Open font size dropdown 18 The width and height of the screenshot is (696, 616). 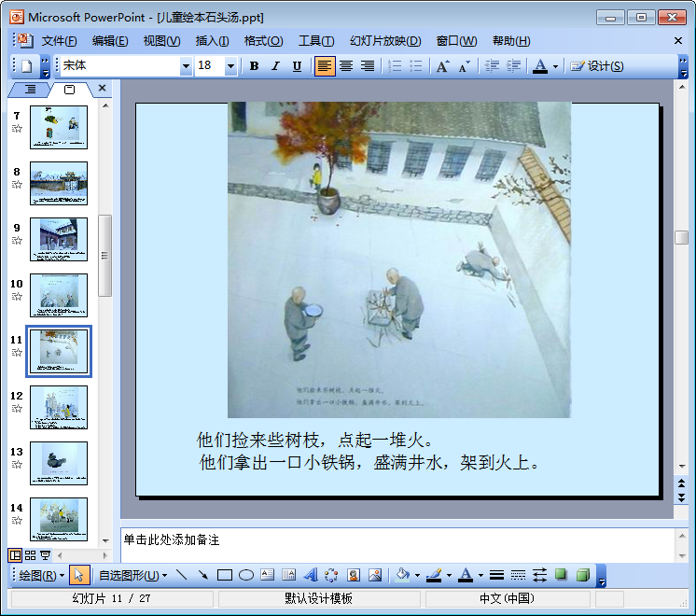coord(230,66)
